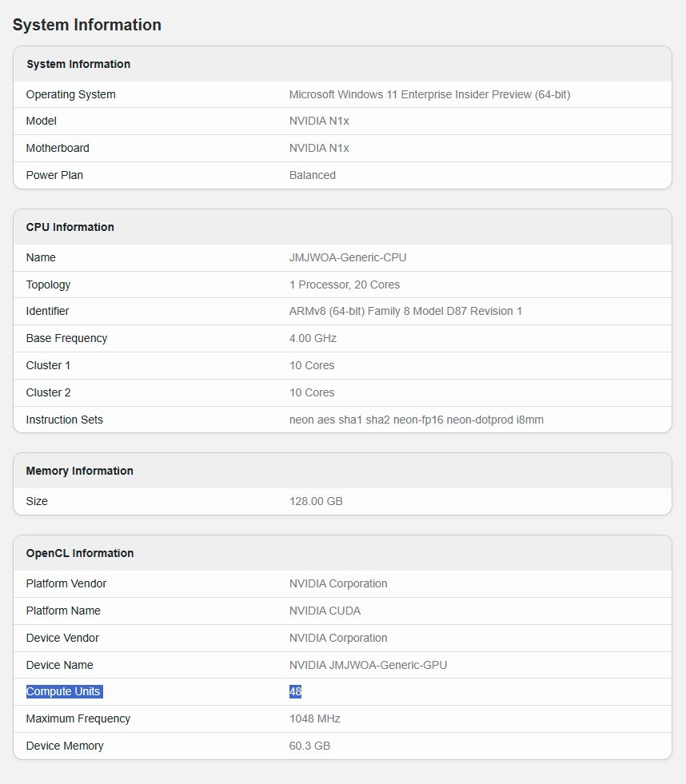Click the 'Device Memory' label
This screenshot has width=686, height=784.
(x=65, y=746)
